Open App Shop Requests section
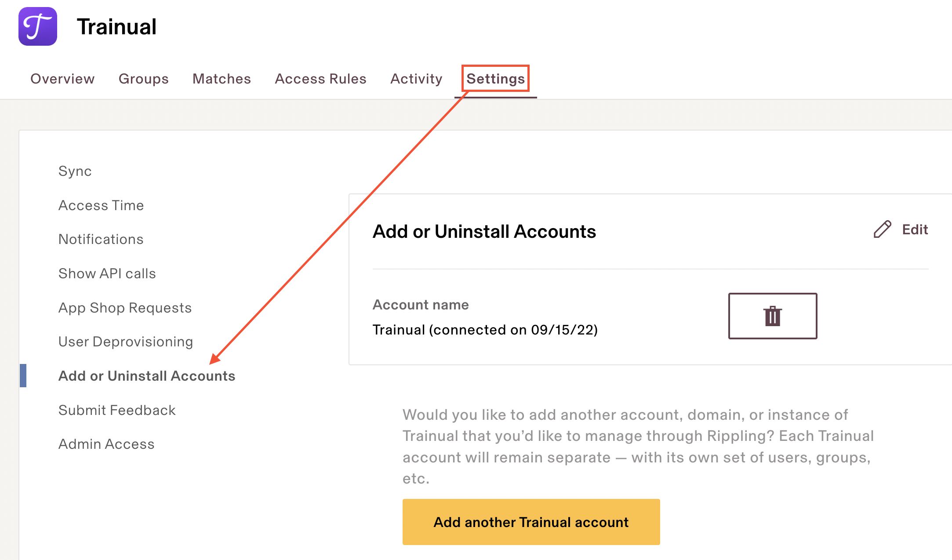The width and height of the screenshot is (952, 560). (x=125, y=308)
